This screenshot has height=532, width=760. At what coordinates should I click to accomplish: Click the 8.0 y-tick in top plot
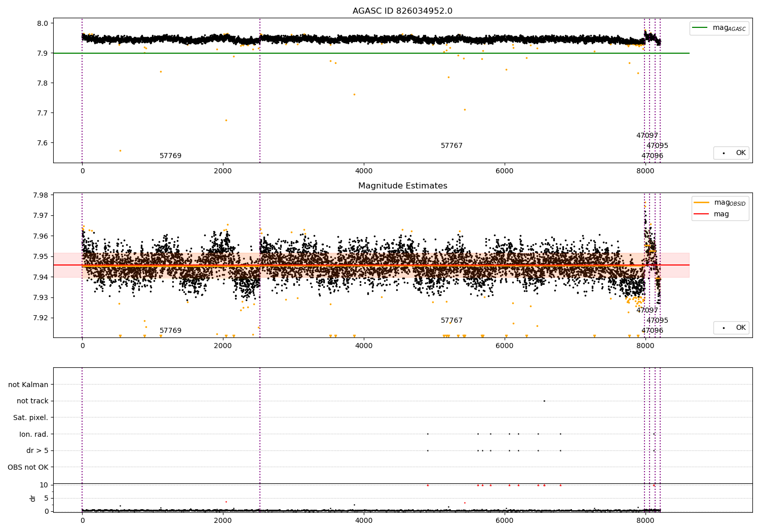tap(43, 23)
